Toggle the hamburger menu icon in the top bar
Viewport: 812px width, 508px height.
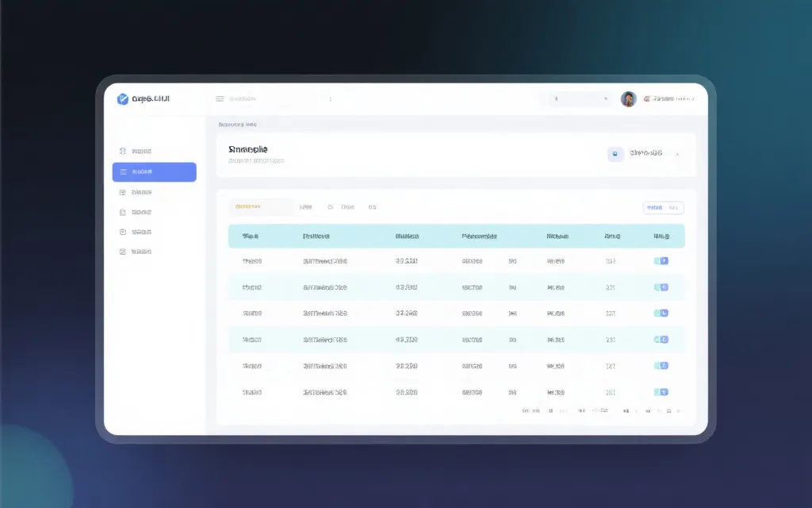point(220,99)
